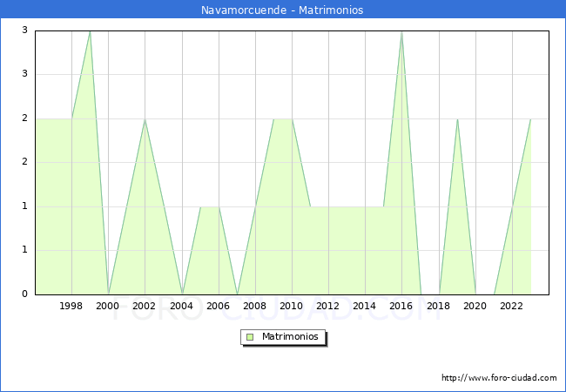Click the 2002 peak data point
Screen dimensions: 566x392
coord(145,119)
